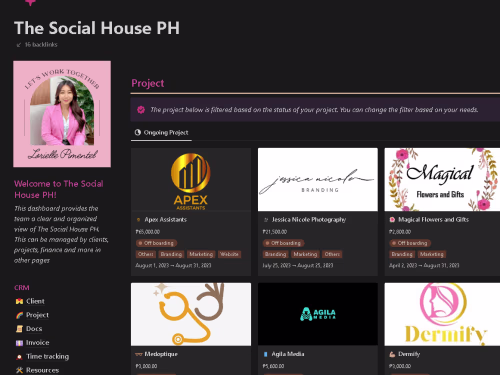The width and height of the screenshot is (500, 375).
Task: Open the 16 backlinks link
Action: coord(41,45)
